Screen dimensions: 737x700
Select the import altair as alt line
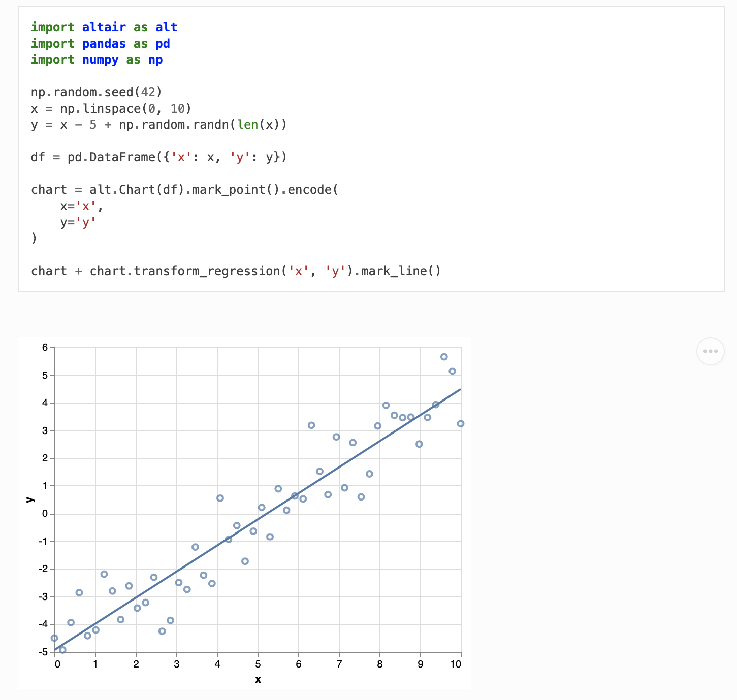click(x=104, y=27)
